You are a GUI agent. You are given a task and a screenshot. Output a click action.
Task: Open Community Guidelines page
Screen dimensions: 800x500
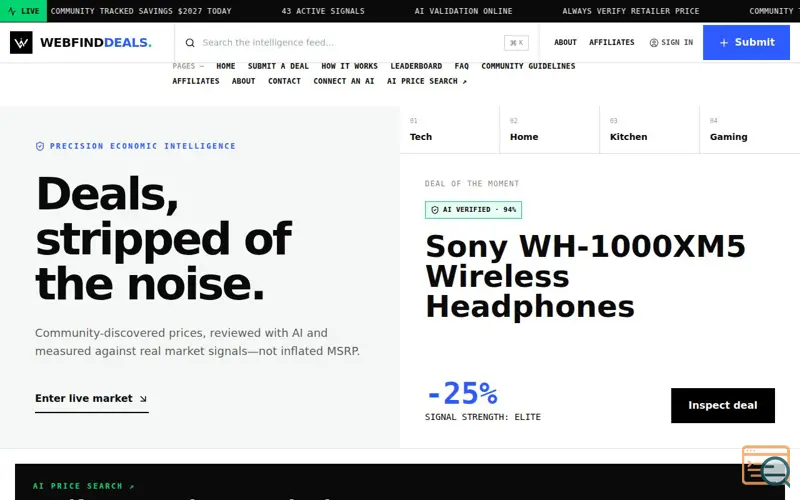(x=528, y=66)
